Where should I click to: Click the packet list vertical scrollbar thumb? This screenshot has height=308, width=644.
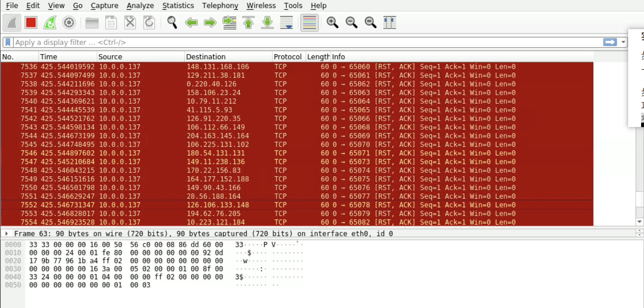pyautogui.click(x=639, y=199)
